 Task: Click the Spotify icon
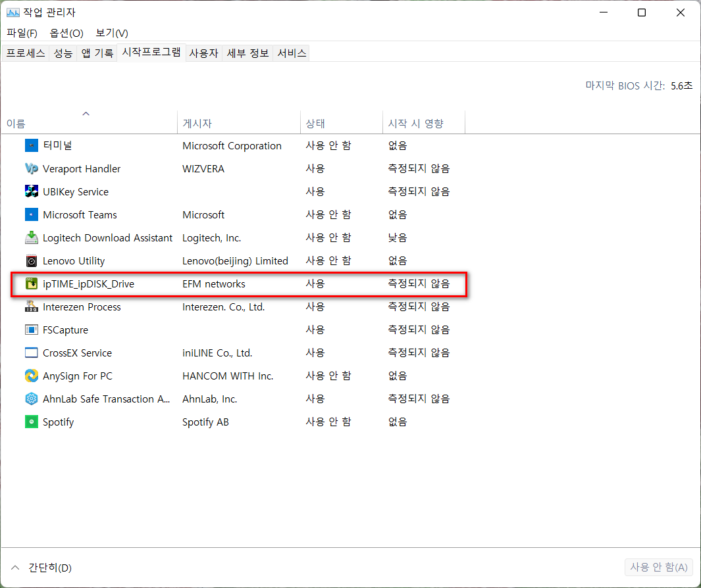coord(32,422)
